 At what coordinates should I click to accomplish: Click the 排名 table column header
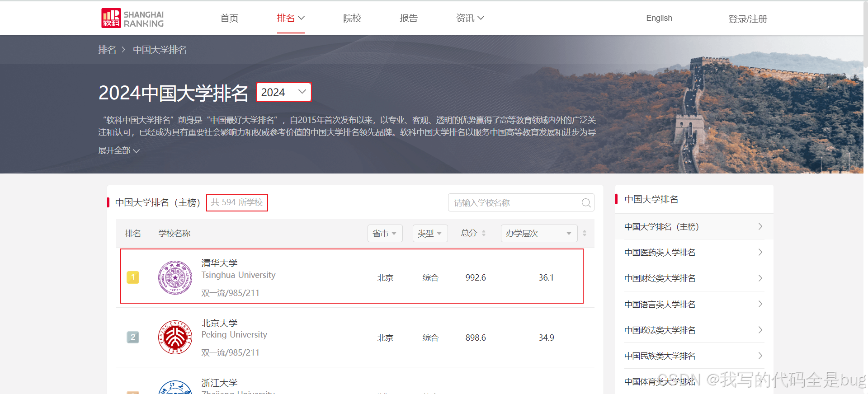(133, 233)
